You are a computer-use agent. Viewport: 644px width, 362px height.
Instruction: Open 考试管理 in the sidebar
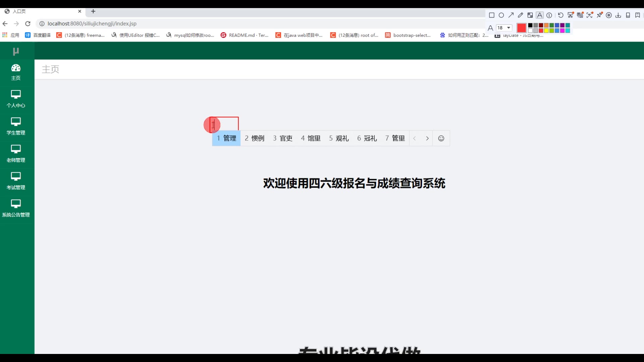16,181
